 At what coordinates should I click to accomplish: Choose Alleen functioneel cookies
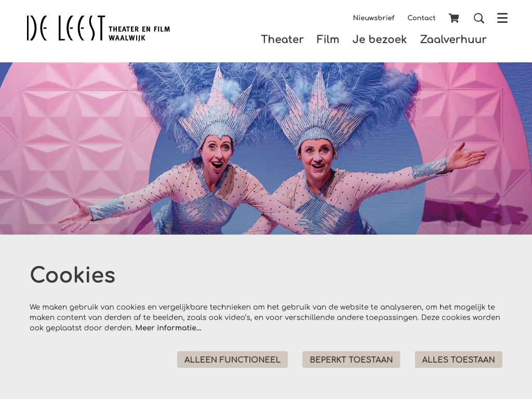[x=232, y=360]
